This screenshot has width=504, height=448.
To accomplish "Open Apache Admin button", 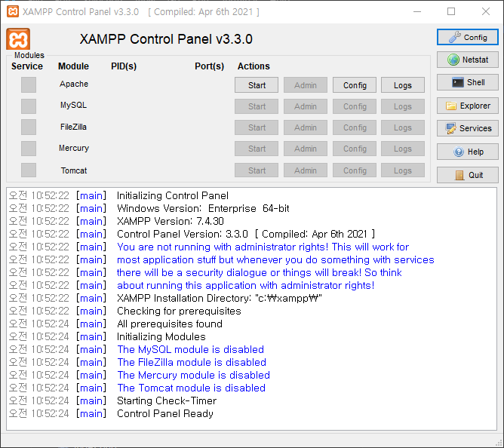I will click(306, 85).
